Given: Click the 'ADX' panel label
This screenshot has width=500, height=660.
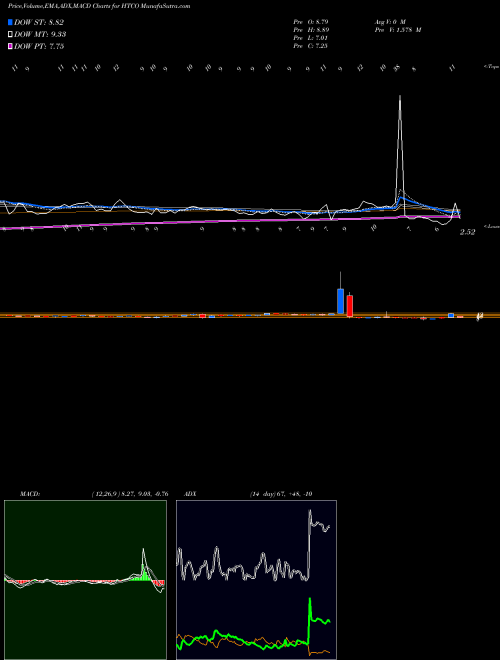Looking at the screenshot, I should coord(191,494).
